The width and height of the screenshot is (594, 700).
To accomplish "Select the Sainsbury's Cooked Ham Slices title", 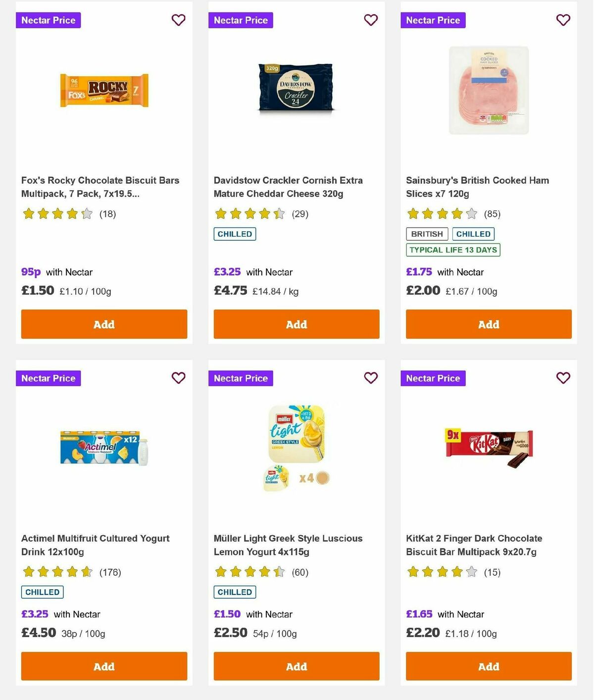I will tap(477, 187).
